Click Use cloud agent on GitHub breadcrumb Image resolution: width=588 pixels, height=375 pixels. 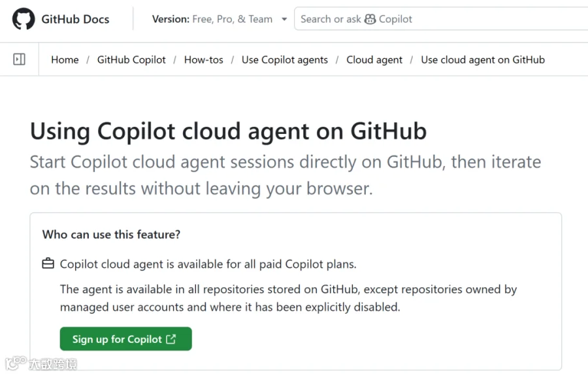click(x=483, y=59)
